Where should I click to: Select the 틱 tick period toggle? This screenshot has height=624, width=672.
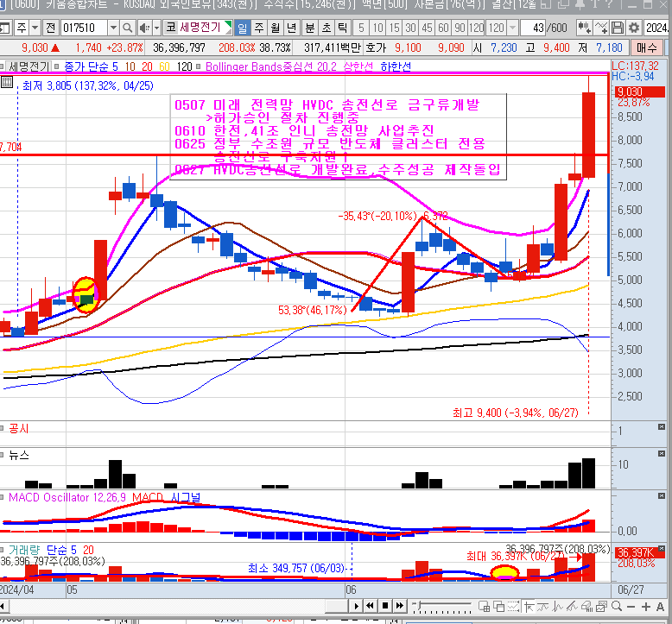pos(342,28)
